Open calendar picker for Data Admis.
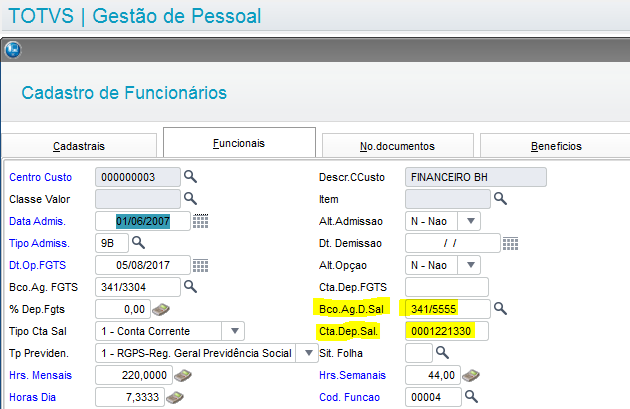The image size is (630, 409). (200, 221)
